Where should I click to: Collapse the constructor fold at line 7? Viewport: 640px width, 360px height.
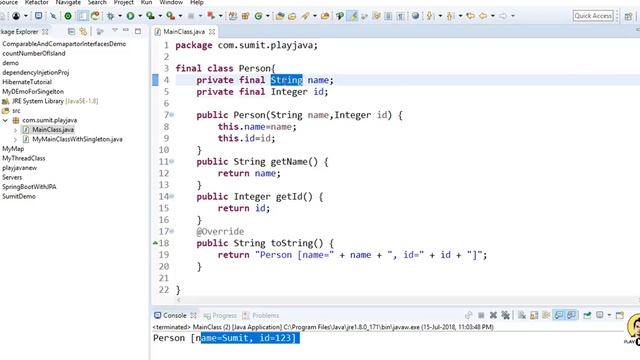click(172, 115)
